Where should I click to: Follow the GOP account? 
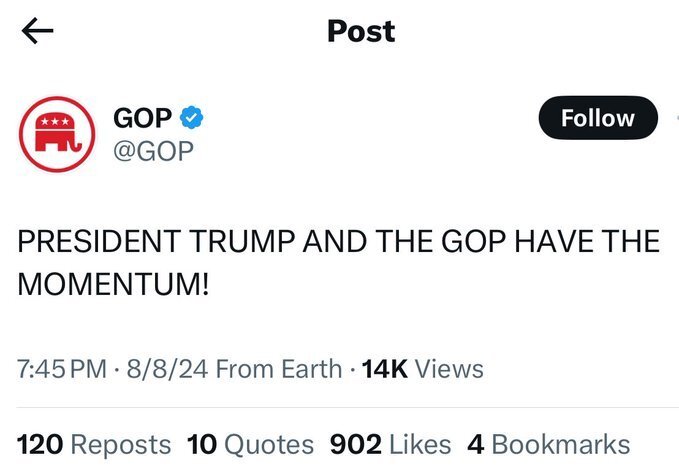tap(598, 118)
